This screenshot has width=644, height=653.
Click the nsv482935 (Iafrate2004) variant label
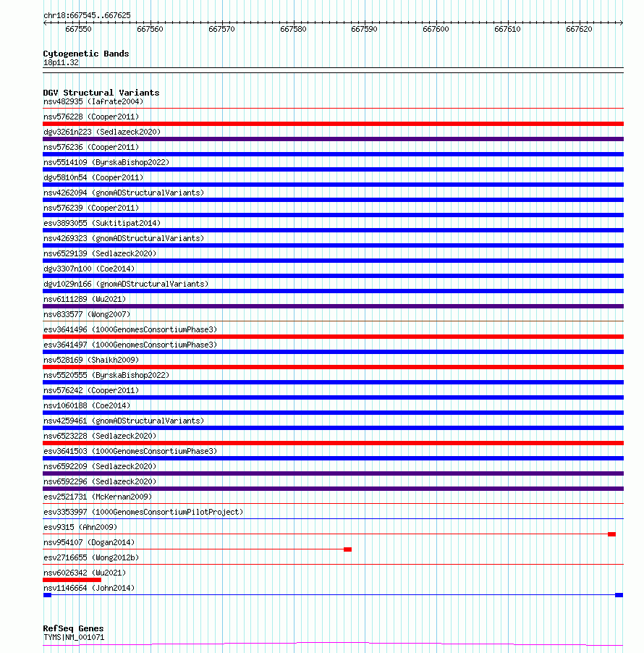pyautogui.click(x=93, y=101)
